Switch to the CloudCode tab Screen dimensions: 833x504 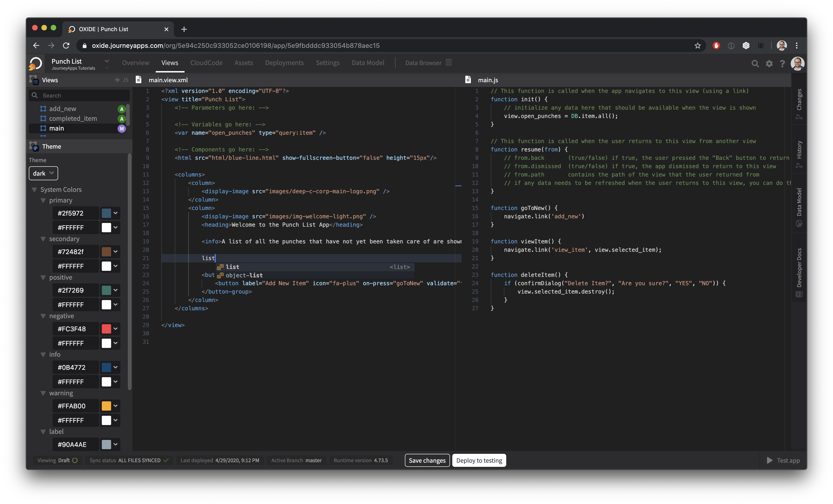coord(206,63)
